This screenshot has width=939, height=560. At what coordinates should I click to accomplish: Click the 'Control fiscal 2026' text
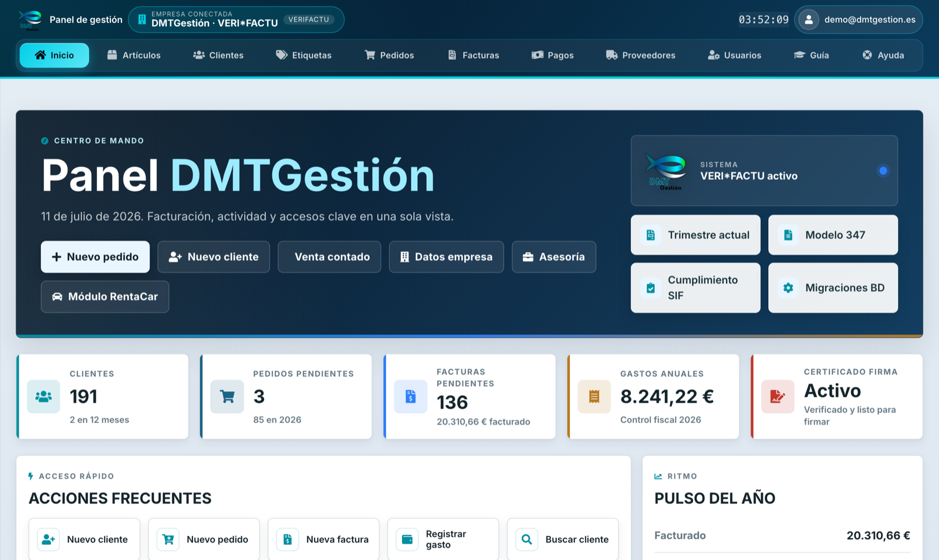point(661,420)
